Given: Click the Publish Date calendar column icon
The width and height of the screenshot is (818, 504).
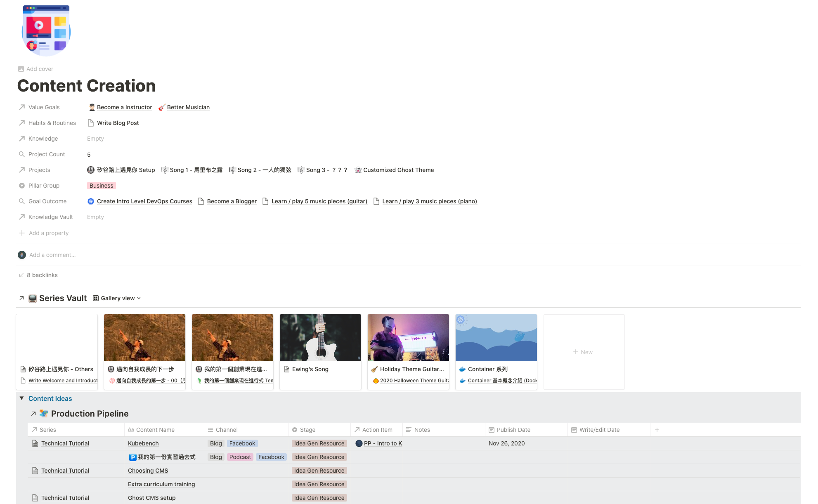Looking at the screenshot, I should pyautogui.click(x=491, y=430).
